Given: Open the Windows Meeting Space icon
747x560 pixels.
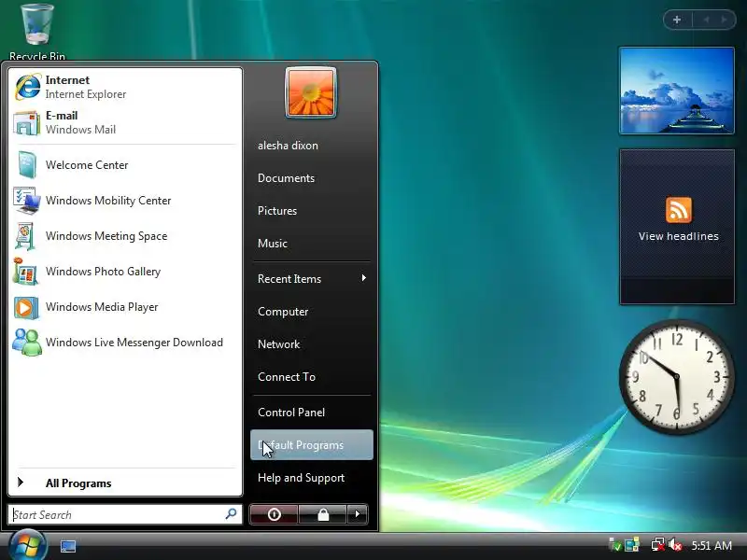Looking at the screenshot, I should (x=25, y=236).
